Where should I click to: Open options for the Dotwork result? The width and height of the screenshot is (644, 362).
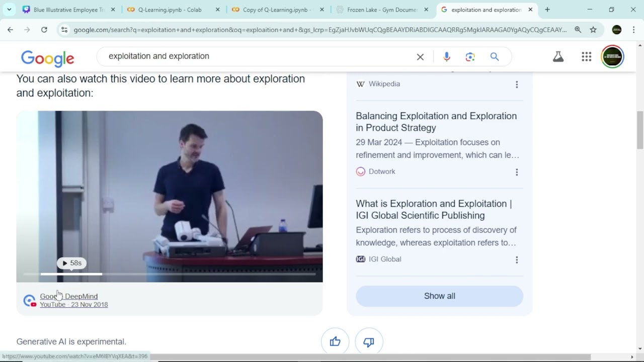516,172
